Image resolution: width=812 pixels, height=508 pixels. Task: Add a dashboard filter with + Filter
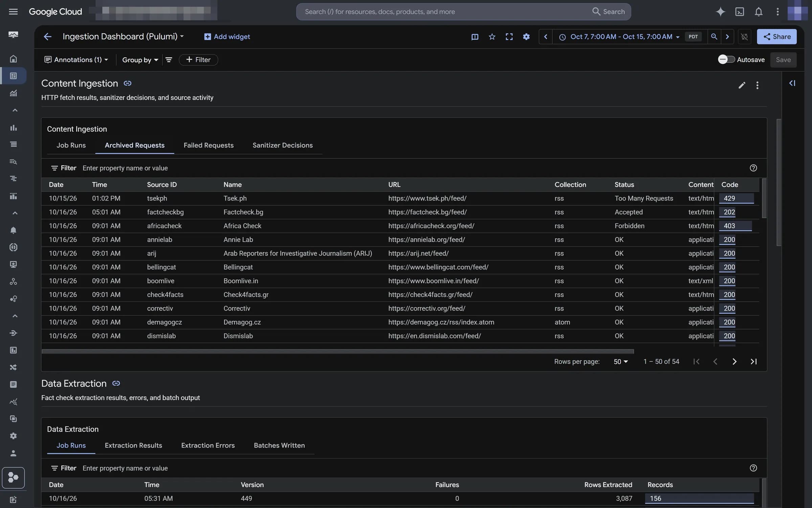[198, 60]
